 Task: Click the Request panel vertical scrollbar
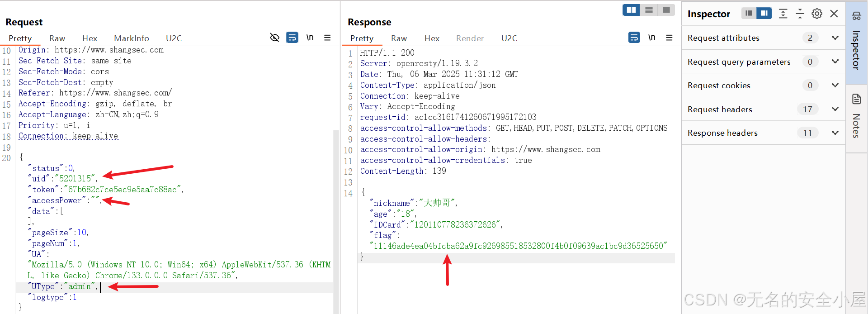point(336,222)
